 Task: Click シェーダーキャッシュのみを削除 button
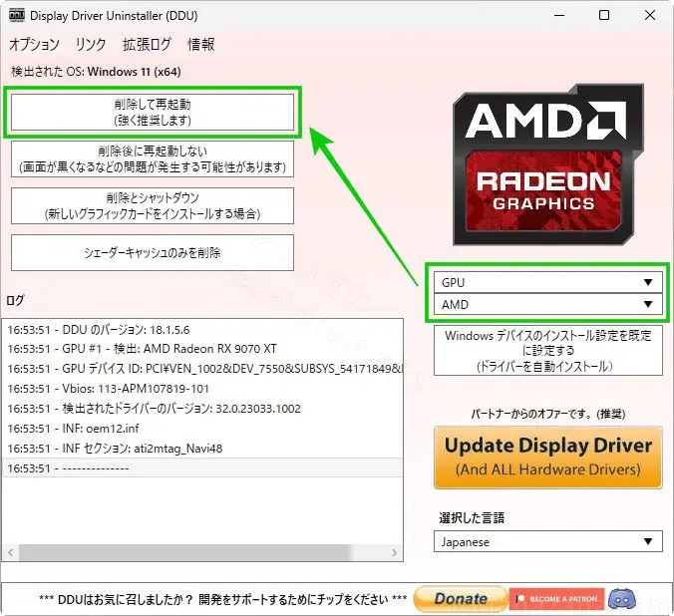click(153, 252)
